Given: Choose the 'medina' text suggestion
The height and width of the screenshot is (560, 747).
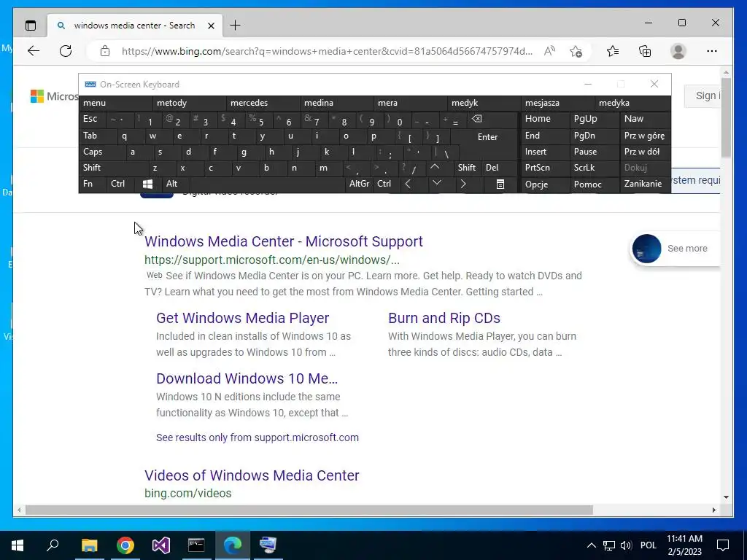Looking at the screenshot, I should (x=336, y=103).
